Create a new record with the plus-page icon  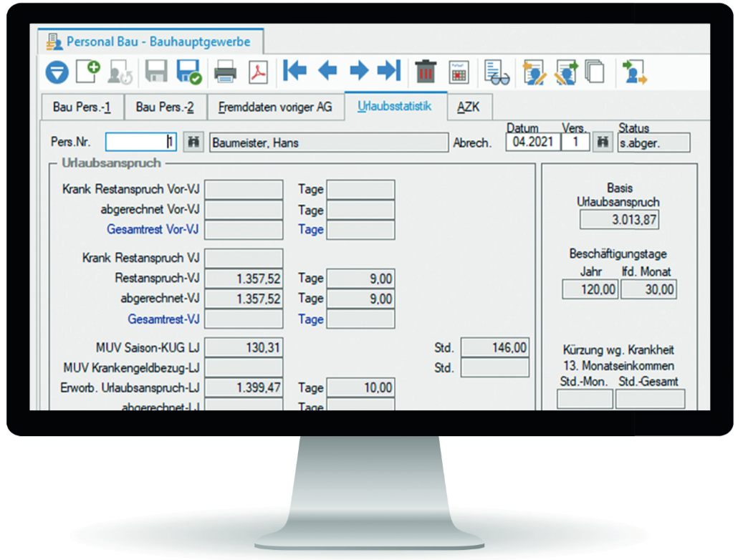coord(89,71)
